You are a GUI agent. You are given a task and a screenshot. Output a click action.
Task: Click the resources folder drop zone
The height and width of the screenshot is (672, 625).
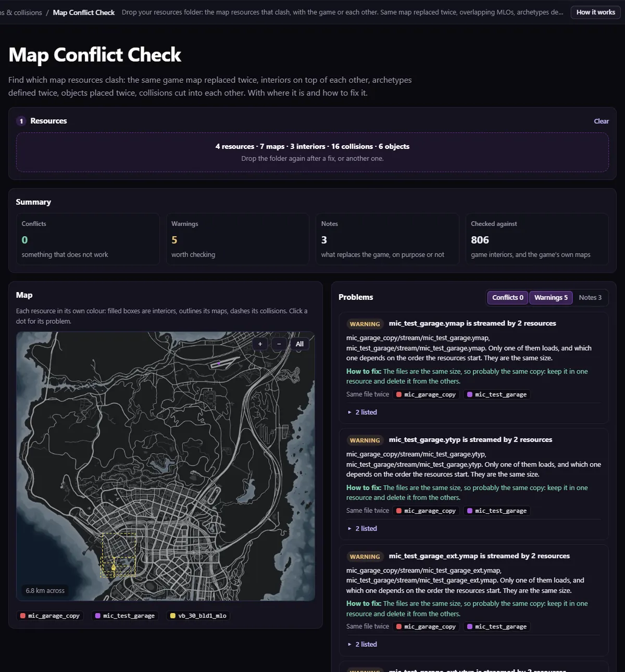(x=312, y=152)
